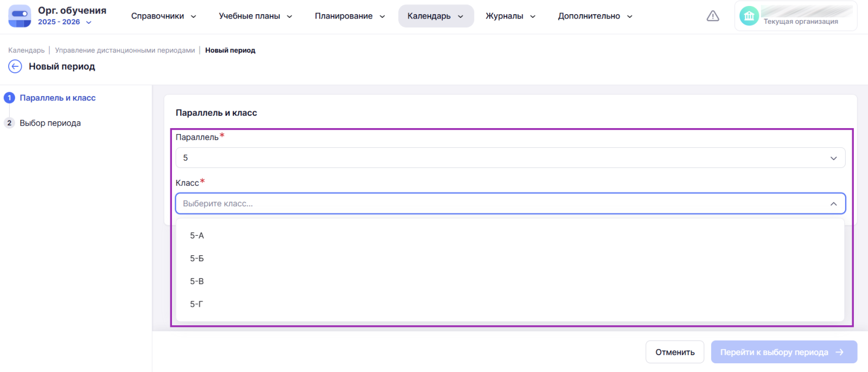Open the Календарь menu
This screenshot has height=372, width=868.
coord(436,16)
